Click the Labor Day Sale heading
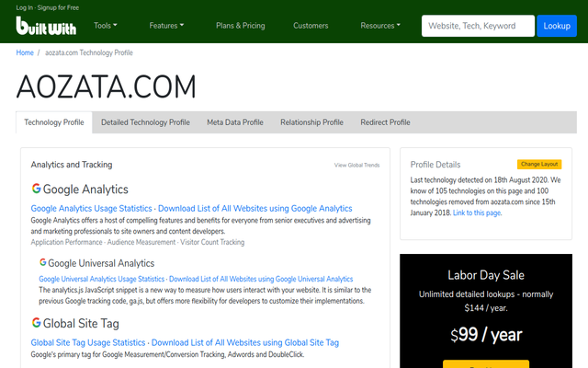The width and height of the screenshot is (588, 368). pyautogui.click(x=486, y=275)
